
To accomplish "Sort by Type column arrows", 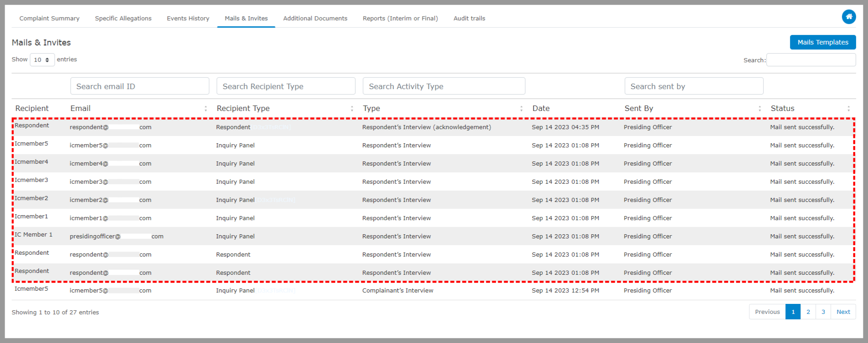I will (x=521, y=109).
